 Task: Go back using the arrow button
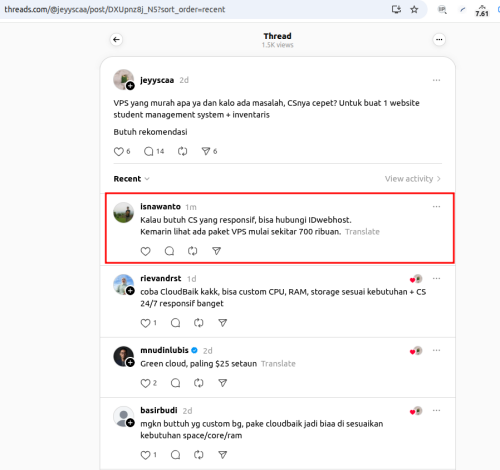(116, 40)
